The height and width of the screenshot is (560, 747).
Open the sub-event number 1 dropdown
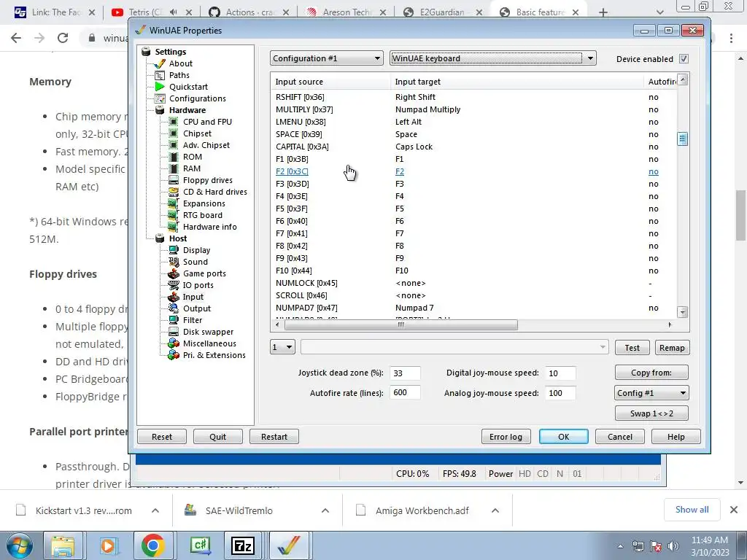pyautogui.click(x=282, y=347)
